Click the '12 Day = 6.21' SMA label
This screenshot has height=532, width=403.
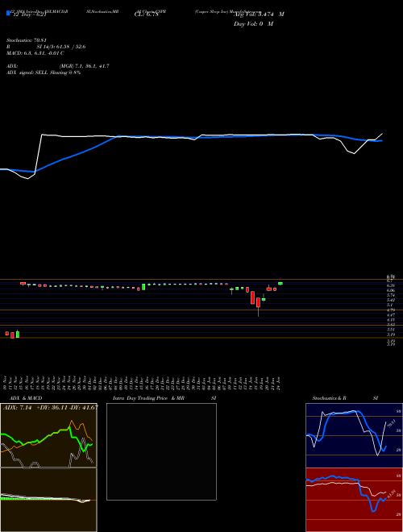pos(29,15)
